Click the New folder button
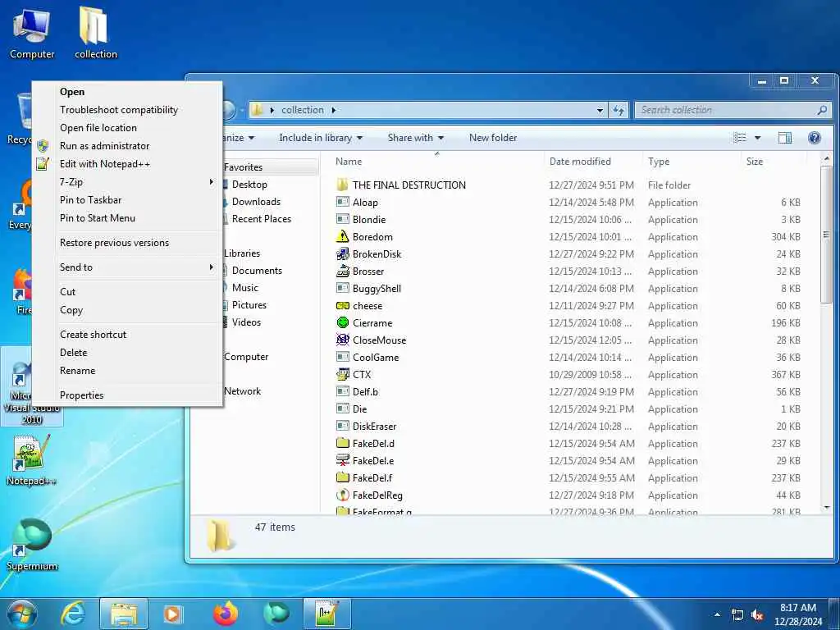840x630 pixels. point(493,138)
